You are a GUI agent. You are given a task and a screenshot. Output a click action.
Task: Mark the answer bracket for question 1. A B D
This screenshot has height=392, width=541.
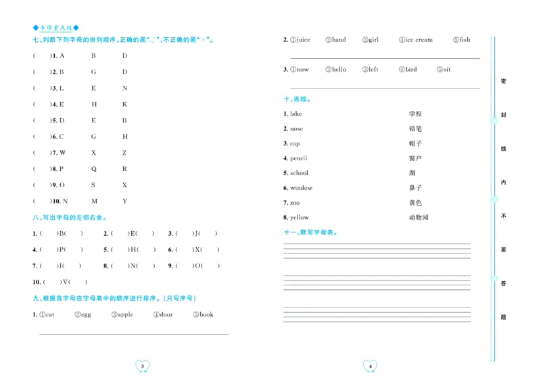(x=41, y=55)
